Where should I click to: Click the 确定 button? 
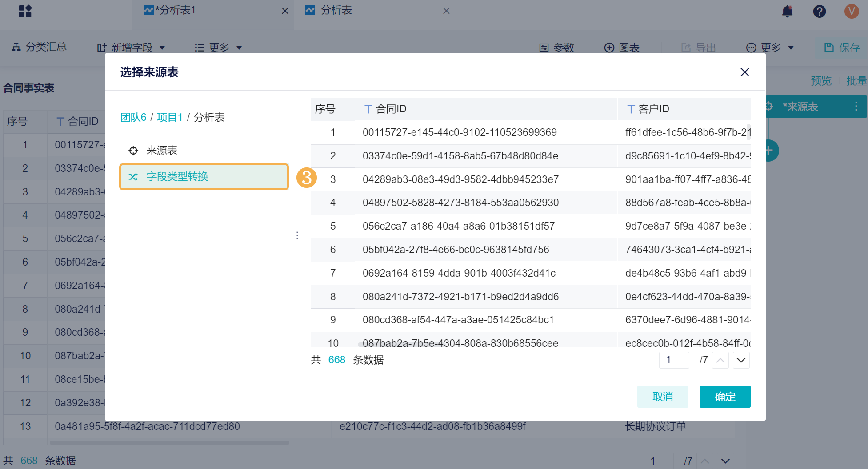click(725, 397)
